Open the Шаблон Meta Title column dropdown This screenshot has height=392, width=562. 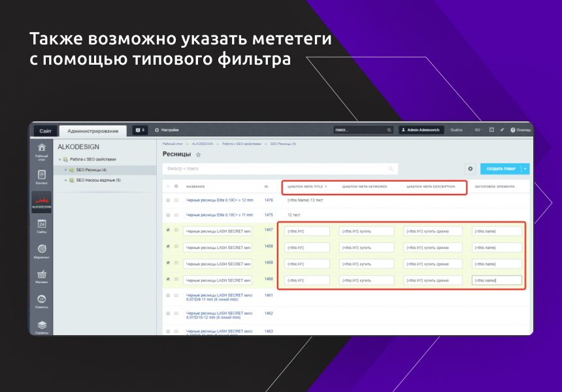coord(327,186)
